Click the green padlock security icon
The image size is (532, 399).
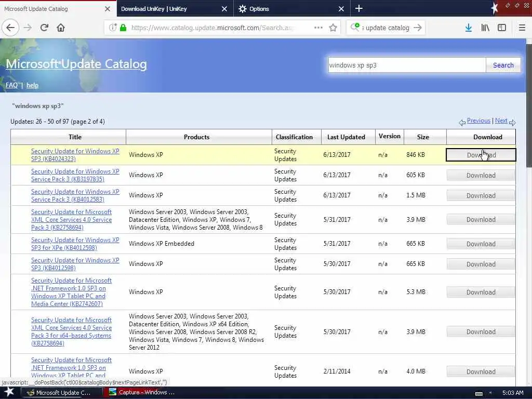tap(123, 28)
